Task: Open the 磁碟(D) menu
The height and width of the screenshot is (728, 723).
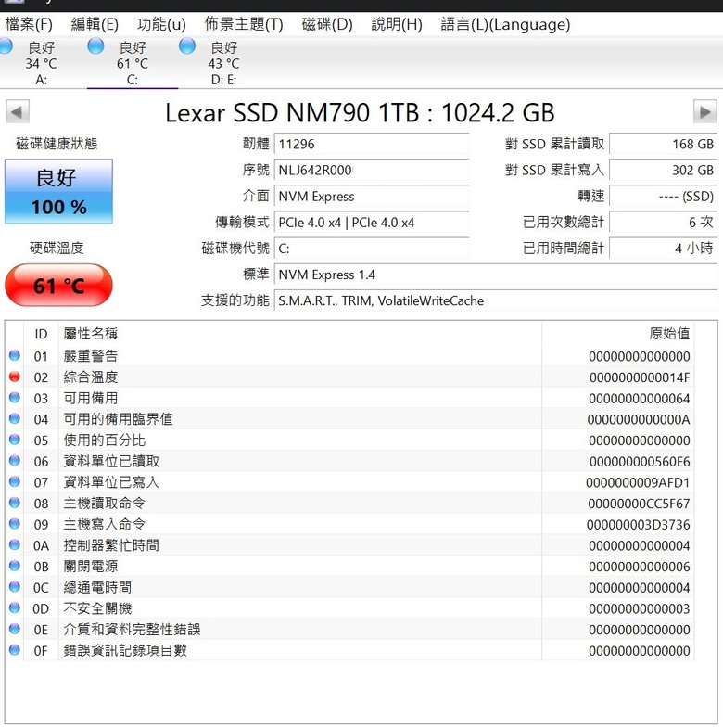Action: [x=327, y=24]
